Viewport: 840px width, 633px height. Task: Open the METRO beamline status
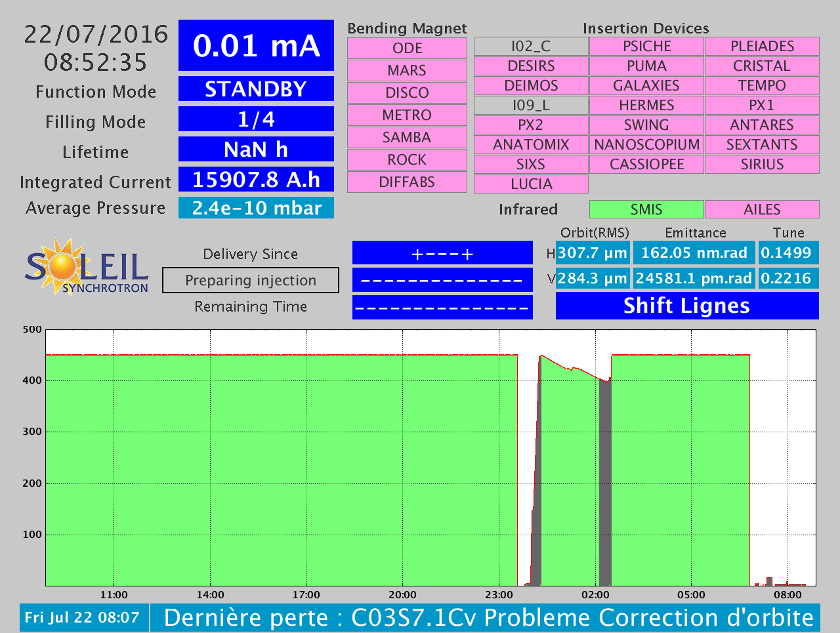click(x=407, y=115)
